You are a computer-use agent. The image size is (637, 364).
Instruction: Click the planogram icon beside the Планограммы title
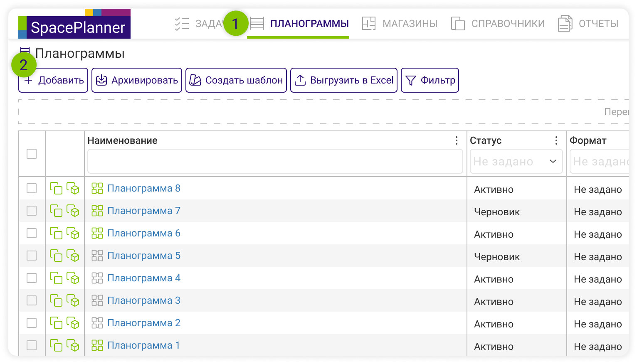(x=25, y=51)
